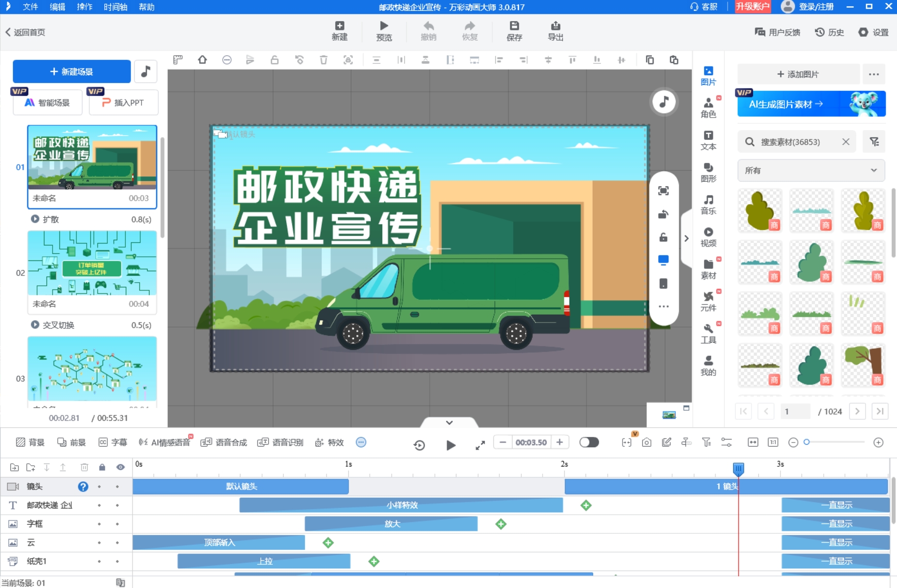Click the timeline play button
This screenshot has width=897, height=588.
(450, 445)
